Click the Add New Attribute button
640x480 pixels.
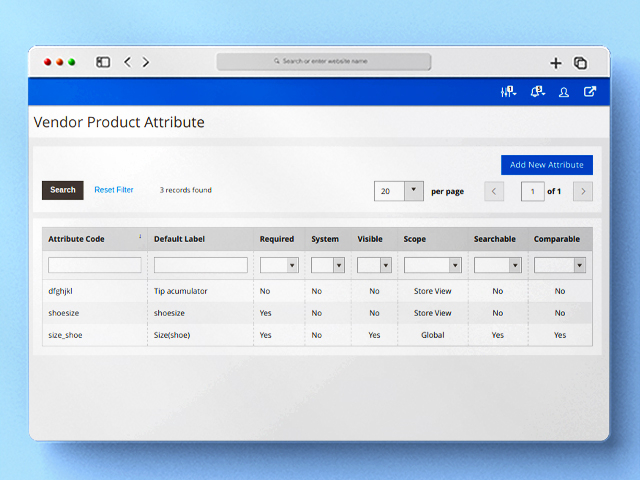(547, 165)
